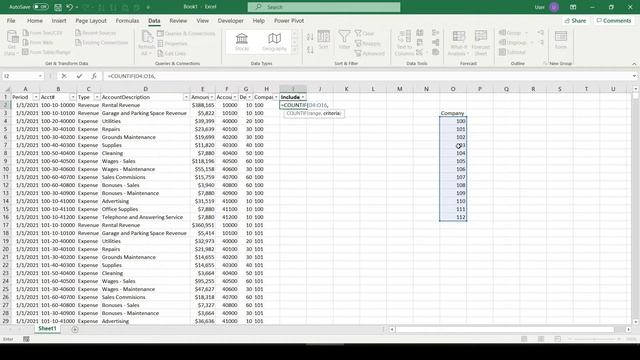The width and height of the screenshot is (640, 360).
Task: Open the Amount column filter dropdown
Action: click(211, 97)
